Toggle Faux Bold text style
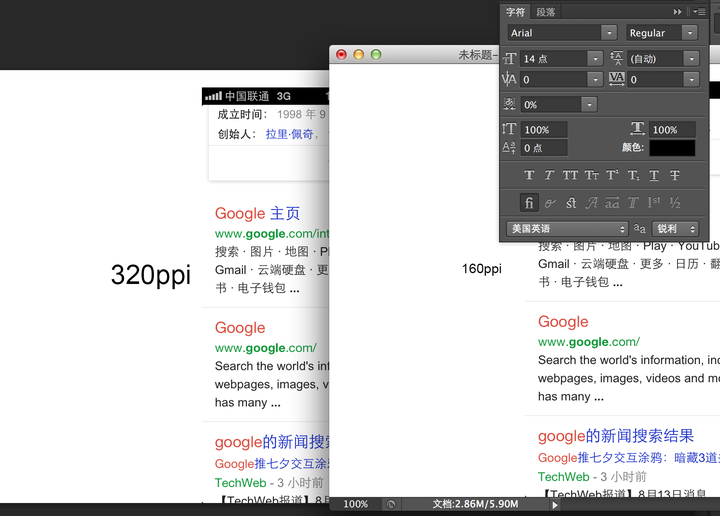The width and height of the screenshot is (720, 516). (529, 175)
